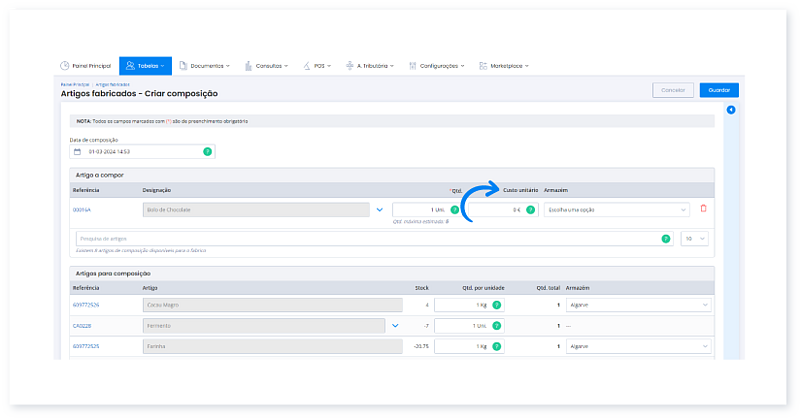The image size is (800, 419).
Task: Click green help icon in article search field
Action: (x=666, y=239)
